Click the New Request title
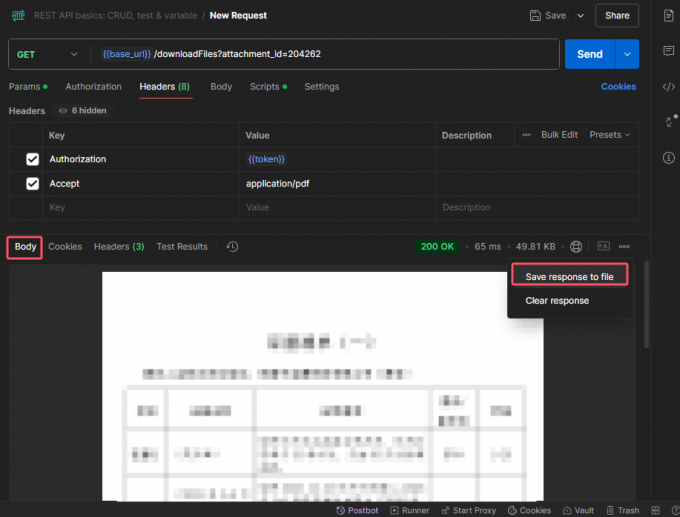Image resolution: width=680 pixels, height=517 pixels. tap(238, 16)
